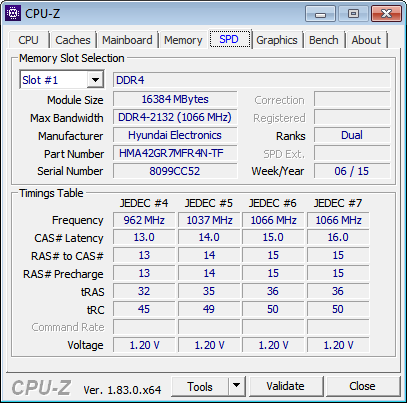
Task: Click tRC value 45
Action: point(144,309)
